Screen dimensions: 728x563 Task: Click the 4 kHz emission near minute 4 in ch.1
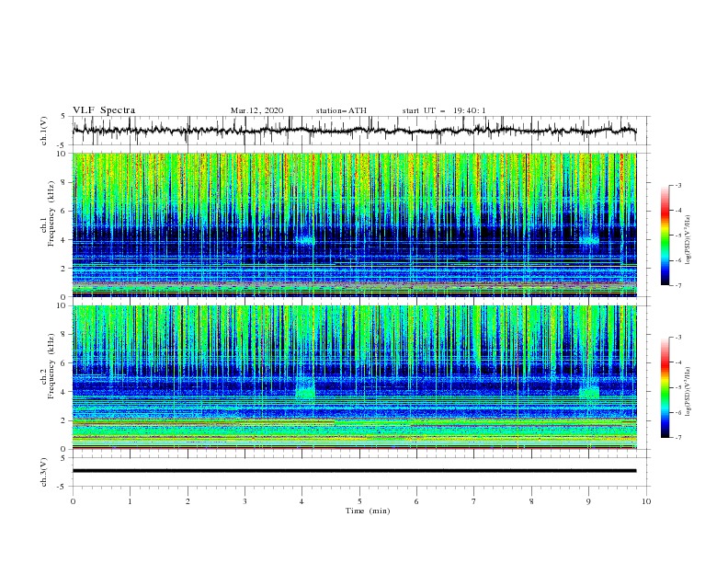click(305, 240)
